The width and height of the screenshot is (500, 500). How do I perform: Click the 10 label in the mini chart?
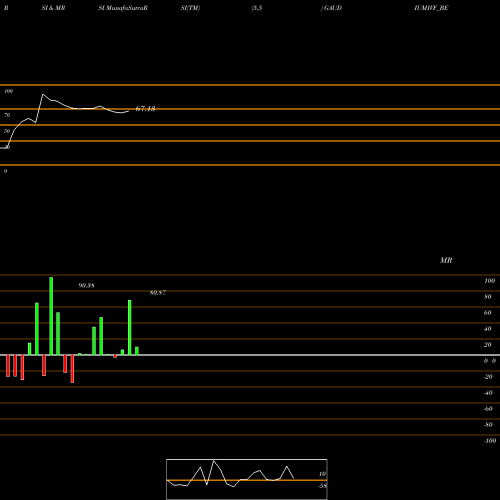pyautogui.click(x=322, y=474)
